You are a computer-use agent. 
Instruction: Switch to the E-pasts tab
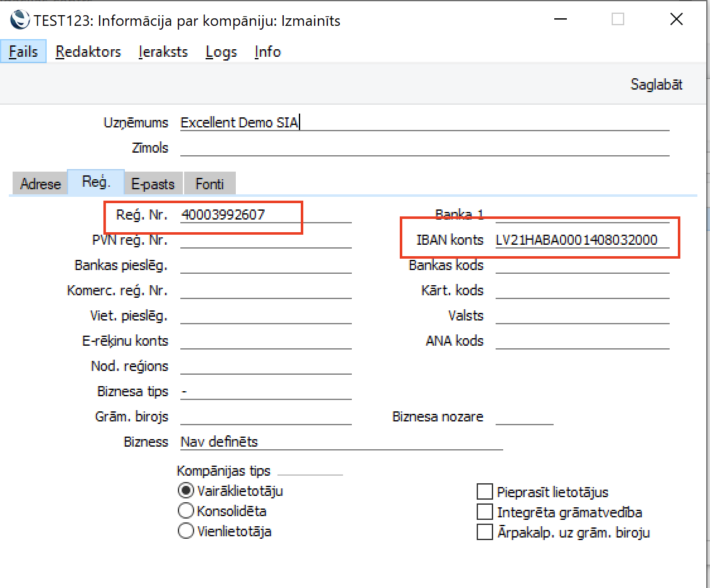(153, 184)
